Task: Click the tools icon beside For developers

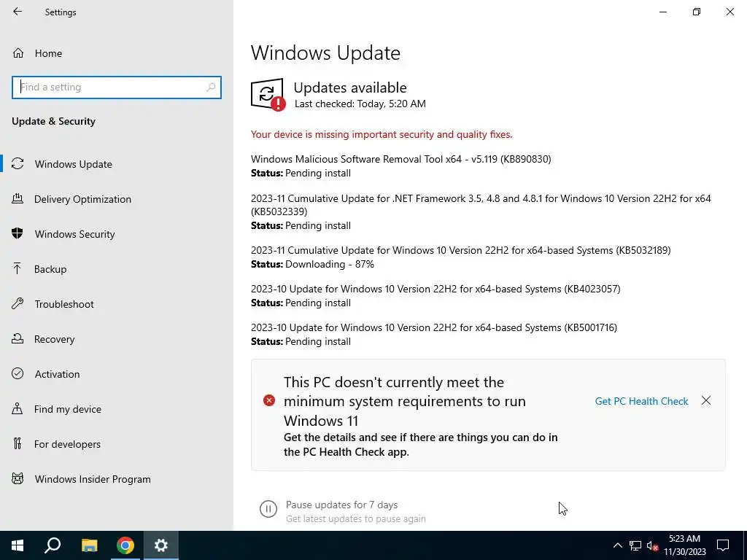Action: coord(18,444)
